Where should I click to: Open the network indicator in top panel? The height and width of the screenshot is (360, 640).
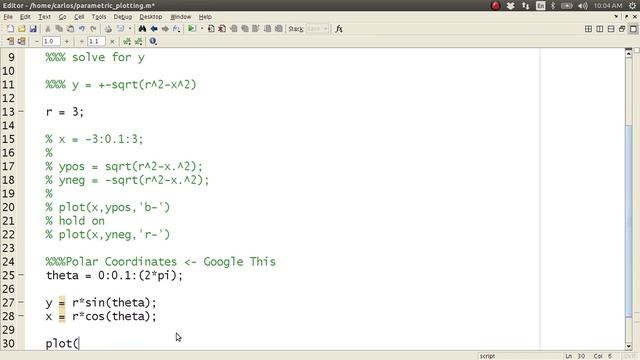(x=525, y=6)
